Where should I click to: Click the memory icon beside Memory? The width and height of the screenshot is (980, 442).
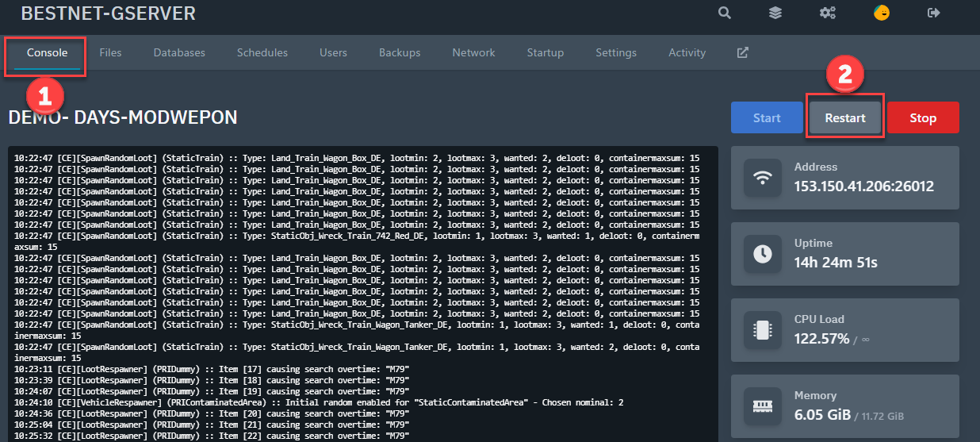click(x=762, y=406)
